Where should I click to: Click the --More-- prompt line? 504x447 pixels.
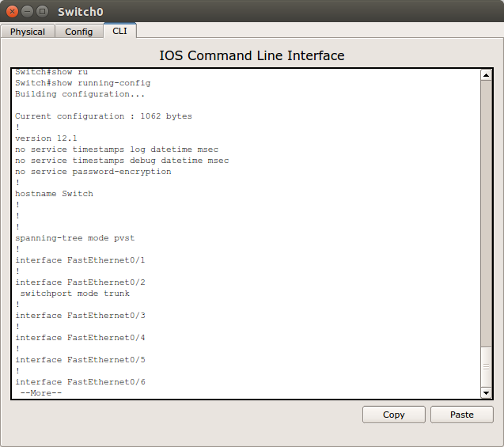41,393
